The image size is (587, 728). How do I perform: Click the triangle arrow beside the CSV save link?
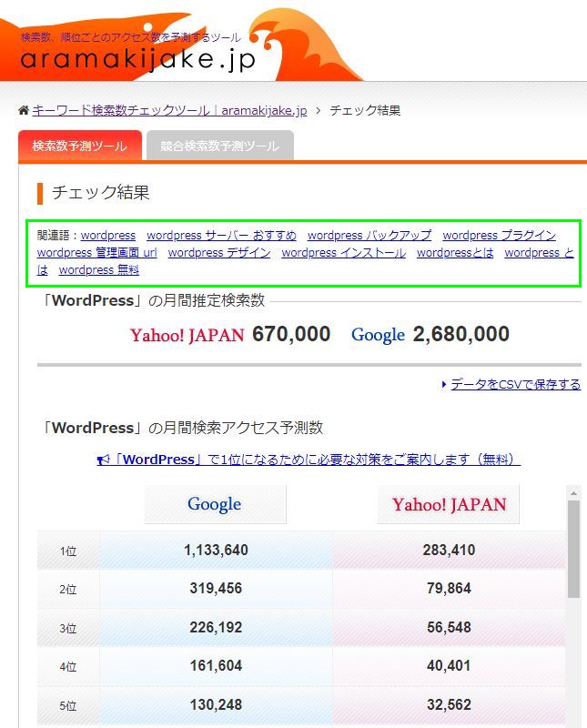444,384
